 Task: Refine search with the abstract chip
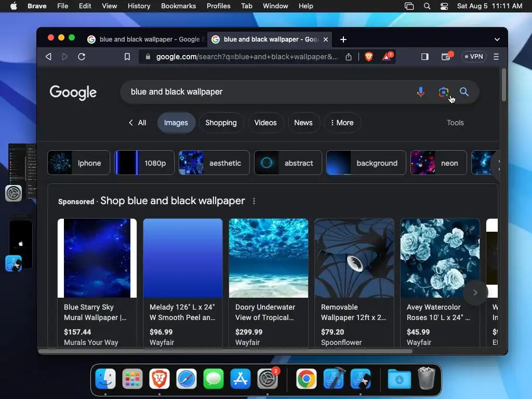288,163
